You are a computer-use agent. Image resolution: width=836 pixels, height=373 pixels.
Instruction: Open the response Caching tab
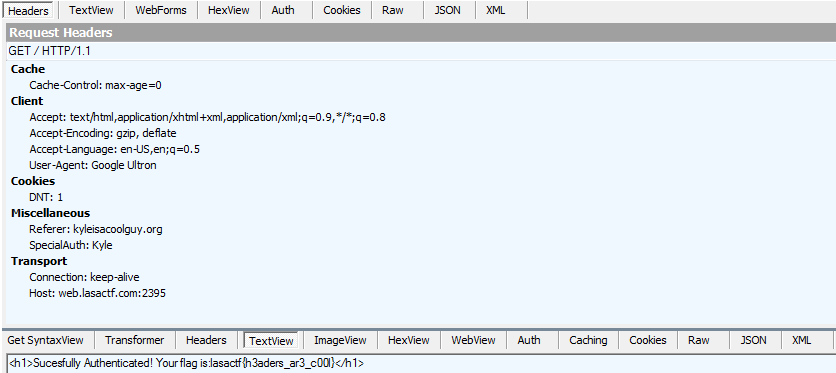point(588,340)
